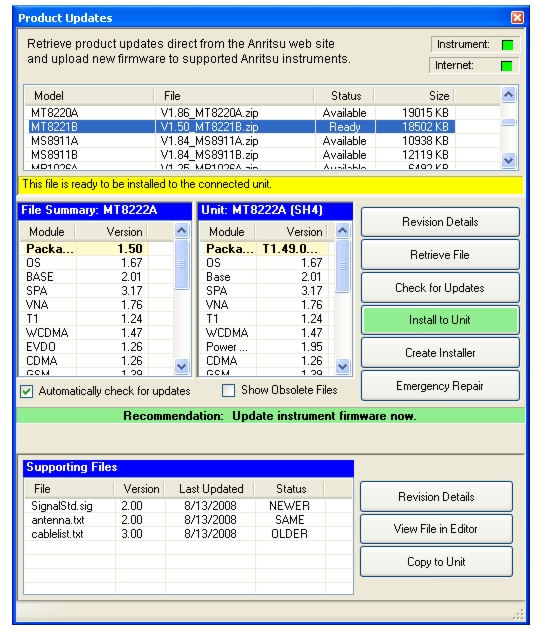This screenshot has height=632, width=547.
Task: Click the NEWER status cell
Action: click(x=289, y=506)
